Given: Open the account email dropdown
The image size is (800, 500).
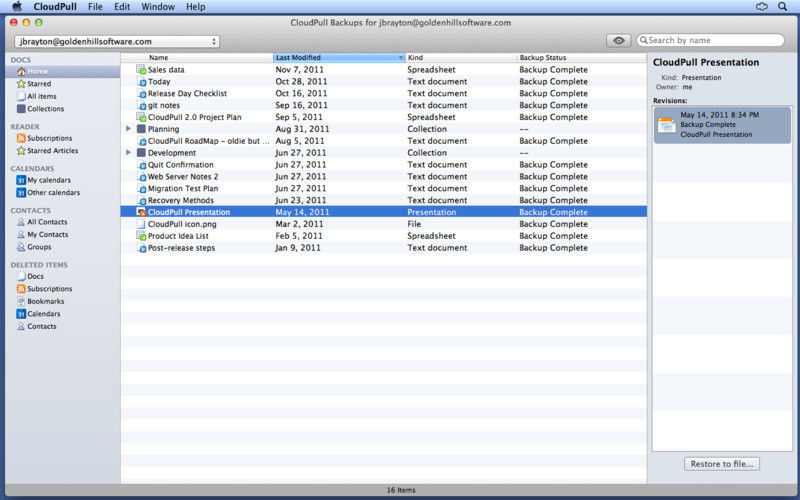Looking at the screenshot, I should click(117, 41).
